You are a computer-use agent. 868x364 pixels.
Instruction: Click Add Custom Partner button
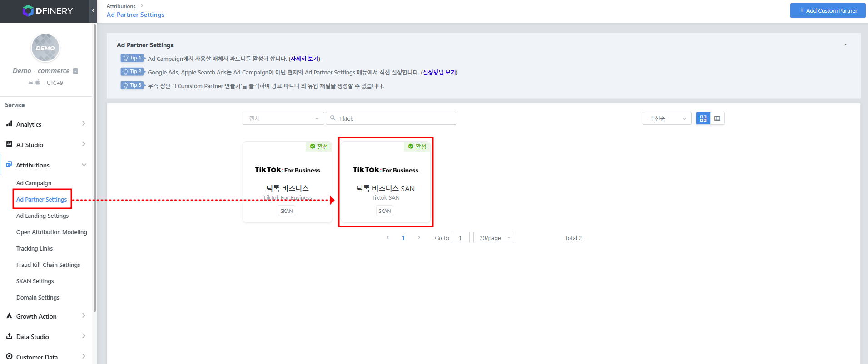[828, 10]
